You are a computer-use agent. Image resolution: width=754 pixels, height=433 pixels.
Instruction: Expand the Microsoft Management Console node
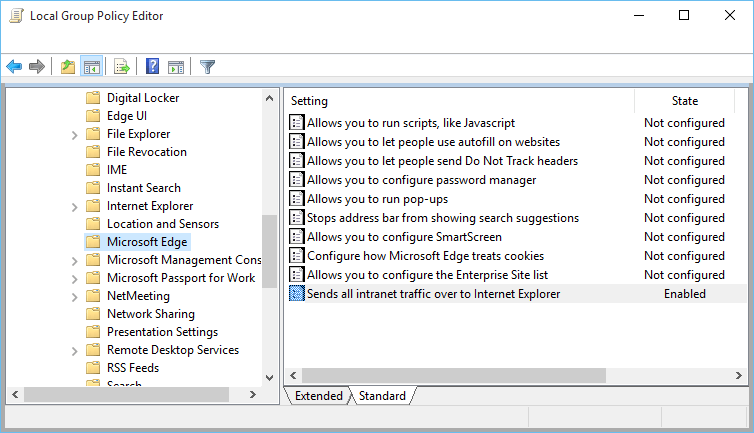tap(75, 261)
